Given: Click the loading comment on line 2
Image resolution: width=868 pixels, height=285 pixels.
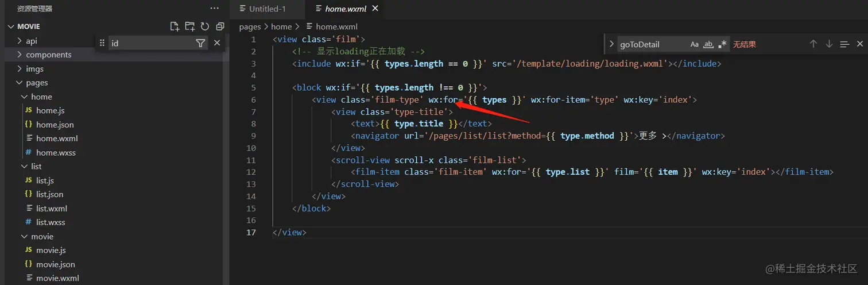Looking at the screenshot, I should (x=359, y=51).
